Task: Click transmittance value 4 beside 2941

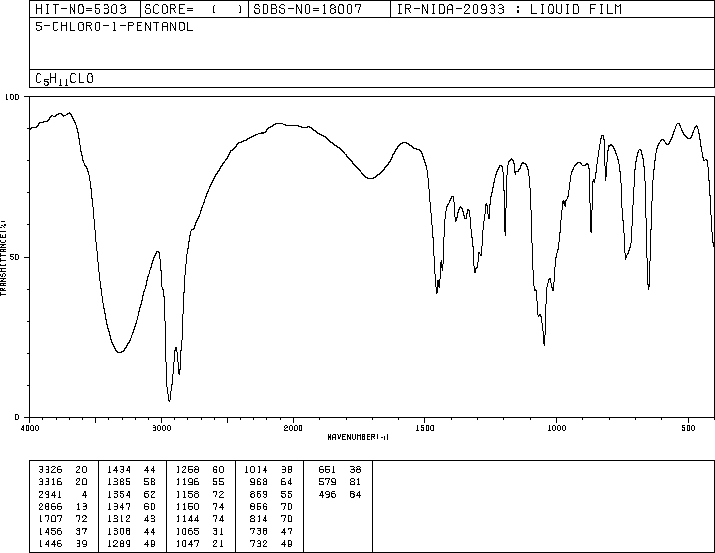Action: (84, 494)
